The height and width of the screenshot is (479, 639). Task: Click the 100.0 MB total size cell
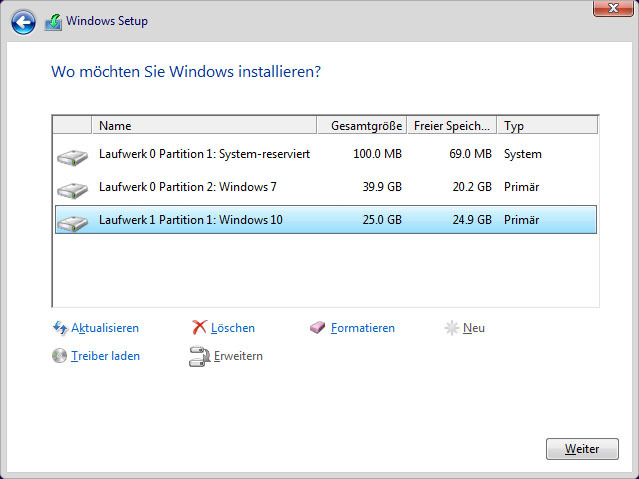pyautogui.click(x=377, y=154)
